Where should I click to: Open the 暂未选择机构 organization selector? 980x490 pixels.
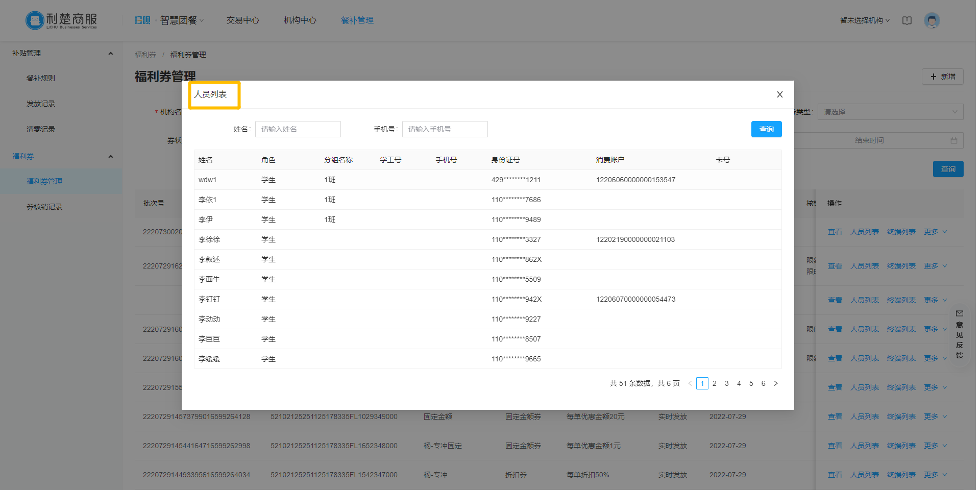pyautogui.click(x=865, y=20)
